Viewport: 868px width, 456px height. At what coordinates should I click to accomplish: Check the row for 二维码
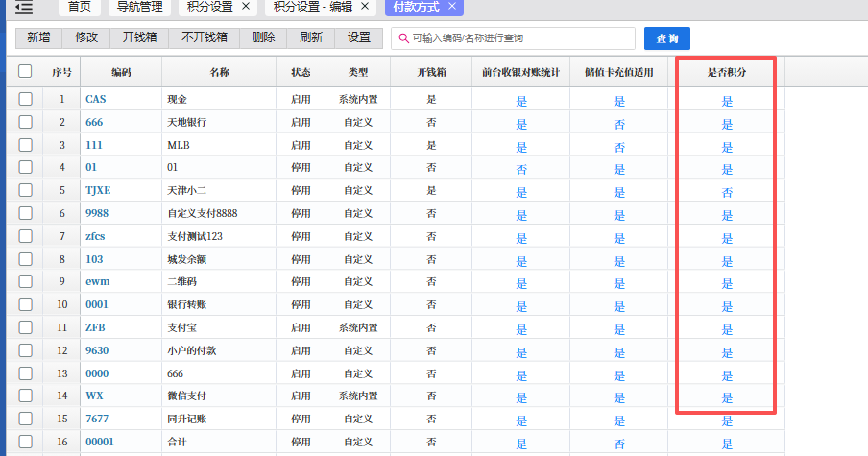(x=26, y=281)
